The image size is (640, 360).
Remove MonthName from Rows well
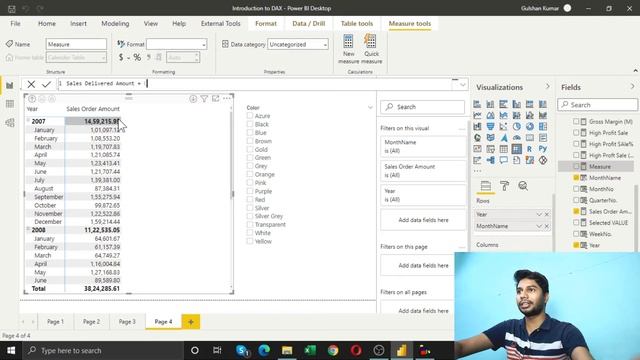[547, 226]
